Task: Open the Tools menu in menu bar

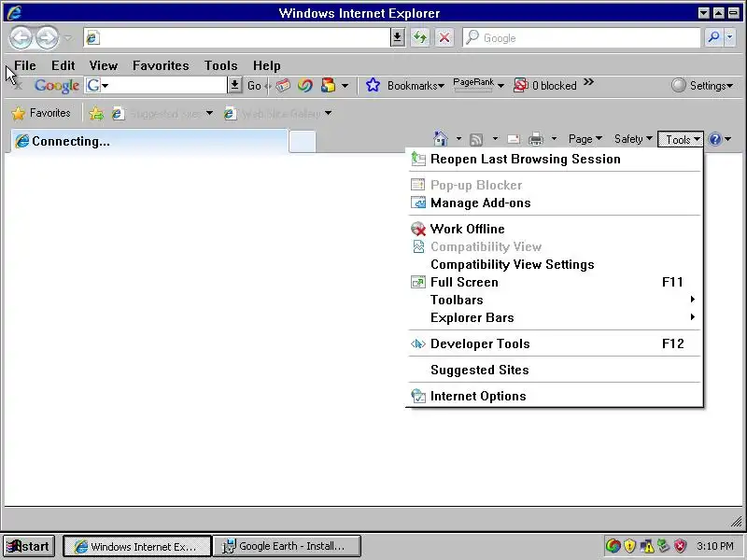Action: coord(220,65)
